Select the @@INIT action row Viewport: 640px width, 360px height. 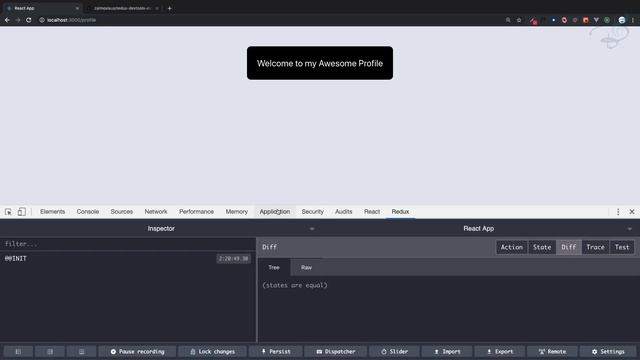pos(128,258)
